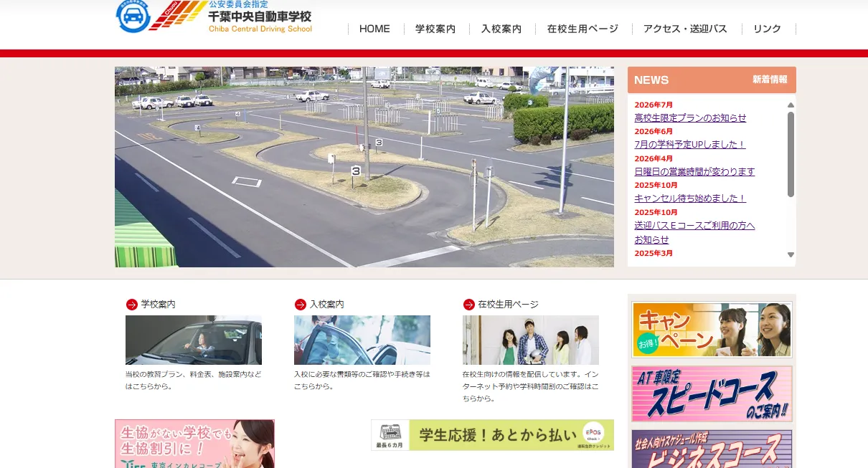The height and width of the screenshot is (468, 868).
Task: Click the 2025年3月 news date
Action: click(654, 253)
